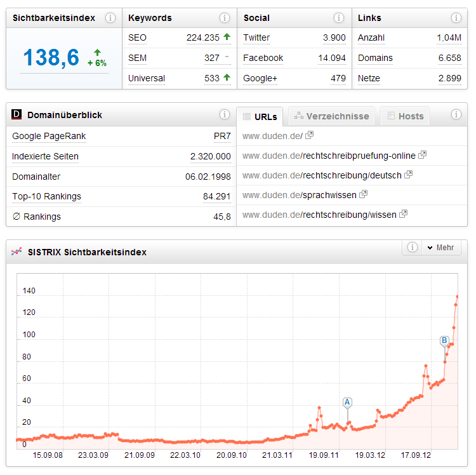Click info icon in Links panel
The width and height of the screenshot is (476, 475).
point(456,18)
